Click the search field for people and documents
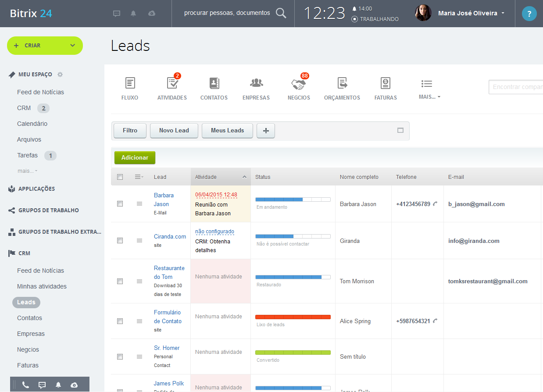This screenshot has height=392, width=543. click(x=227, y=13)
